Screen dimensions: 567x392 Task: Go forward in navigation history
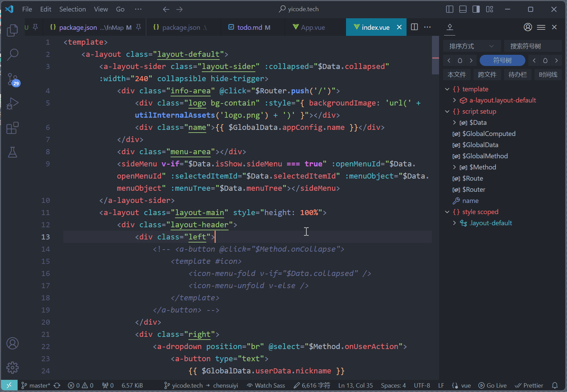tap(179, 9)
